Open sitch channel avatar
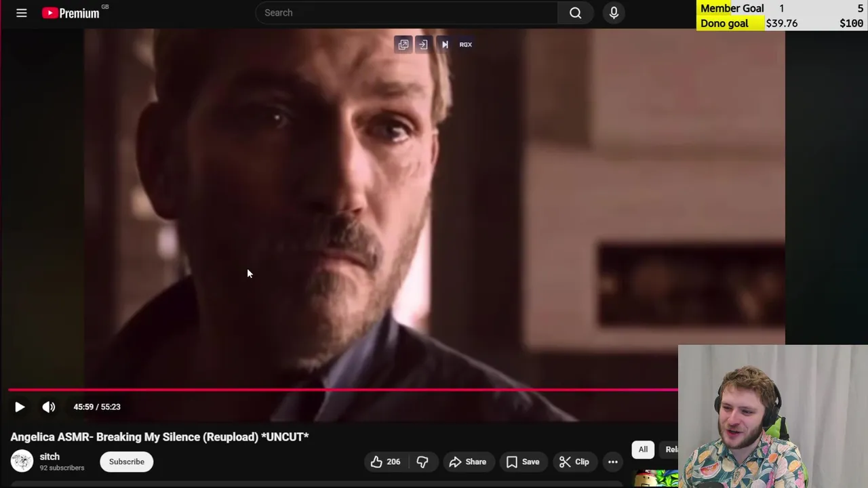Image resolution: width=868 pixels, height=488 pixels. pos(22,462)
